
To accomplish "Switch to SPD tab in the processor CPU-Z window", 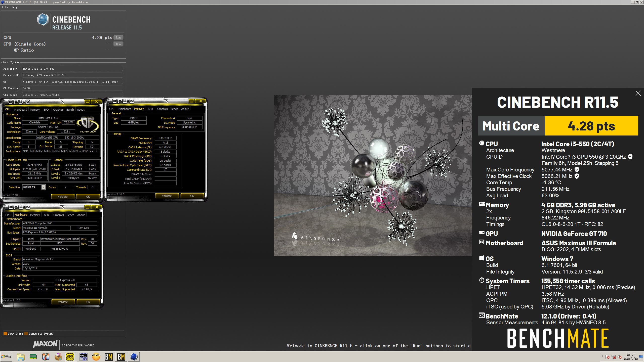I will pyautogui.click(x=46, y=110).
